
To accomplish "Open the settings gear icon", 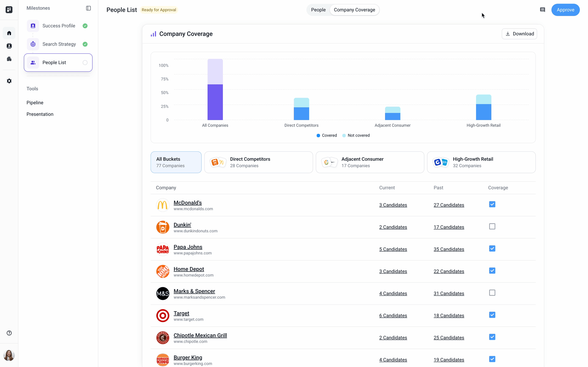I will coord(9,81).
